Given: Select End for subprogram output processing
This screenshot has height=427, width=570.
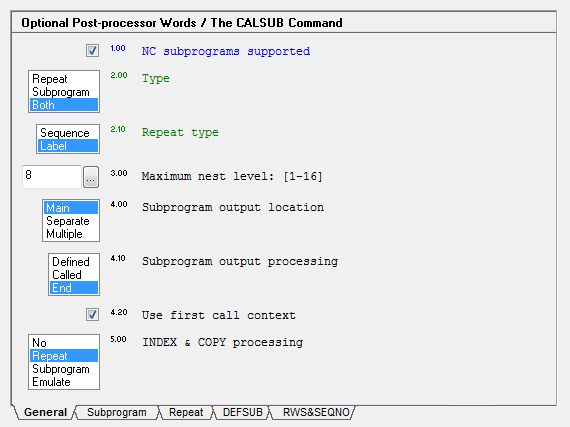Looking at the screenshot, I should pyautogui.click(x=74, y=288).
